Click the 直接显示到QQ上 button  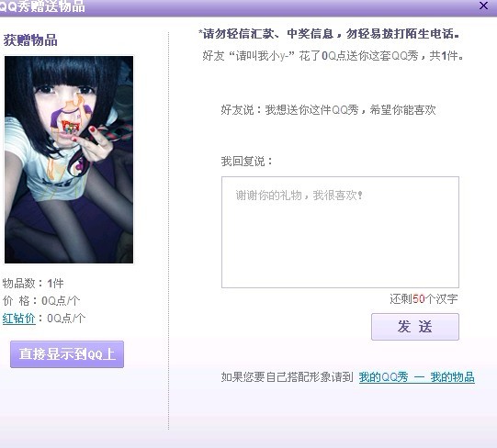coord(67,354)
